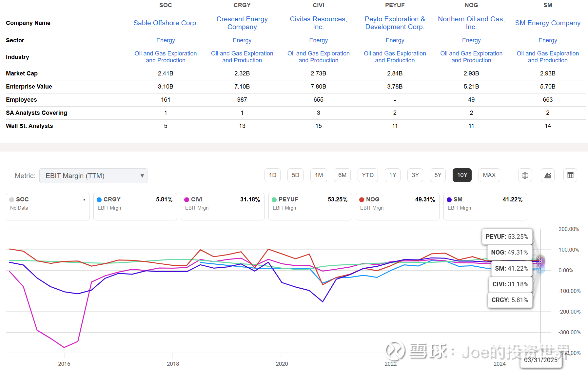The height and width of the screenshot is (370, 588).
Task: Click Energy sector link under SM
Action: [548, 40]
